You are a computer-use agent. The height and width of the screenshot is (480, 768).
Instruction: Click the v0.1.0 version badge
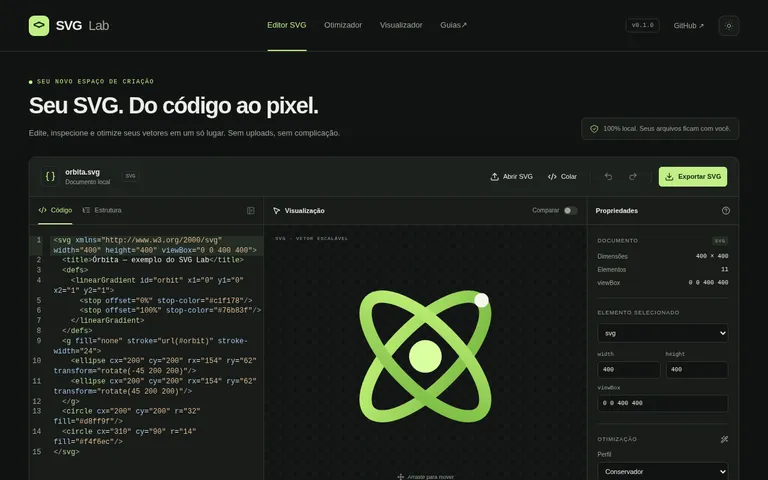[643, 25]
